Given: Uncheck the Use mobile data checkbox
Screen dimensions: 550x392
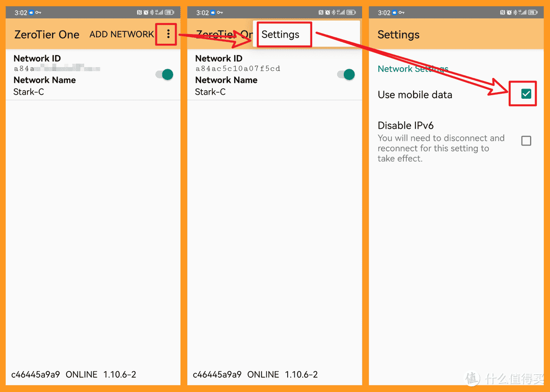Looking at the screenshot, I should pyautogui.click(x=526, y=94).
